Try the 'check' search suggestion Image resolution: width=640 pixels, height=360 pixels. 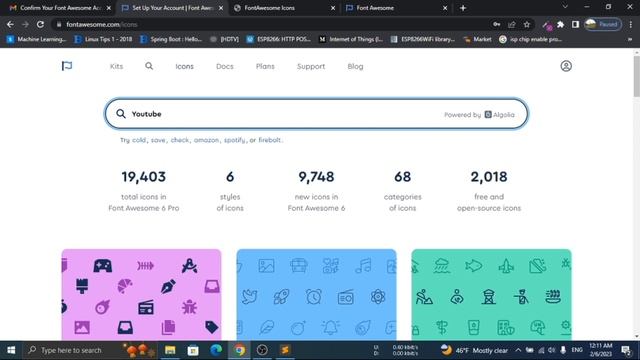coord(180,140)
